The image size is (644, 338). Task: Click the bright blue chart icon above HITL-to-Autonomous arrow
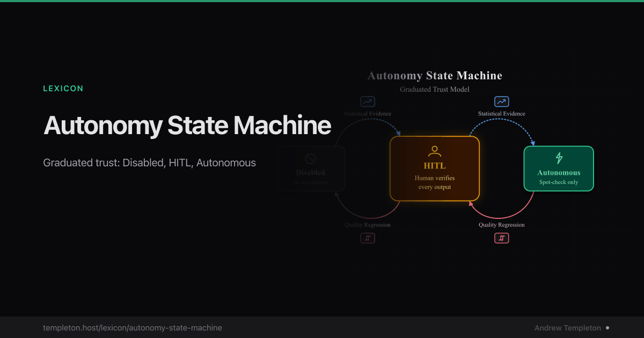pos(501,101)
